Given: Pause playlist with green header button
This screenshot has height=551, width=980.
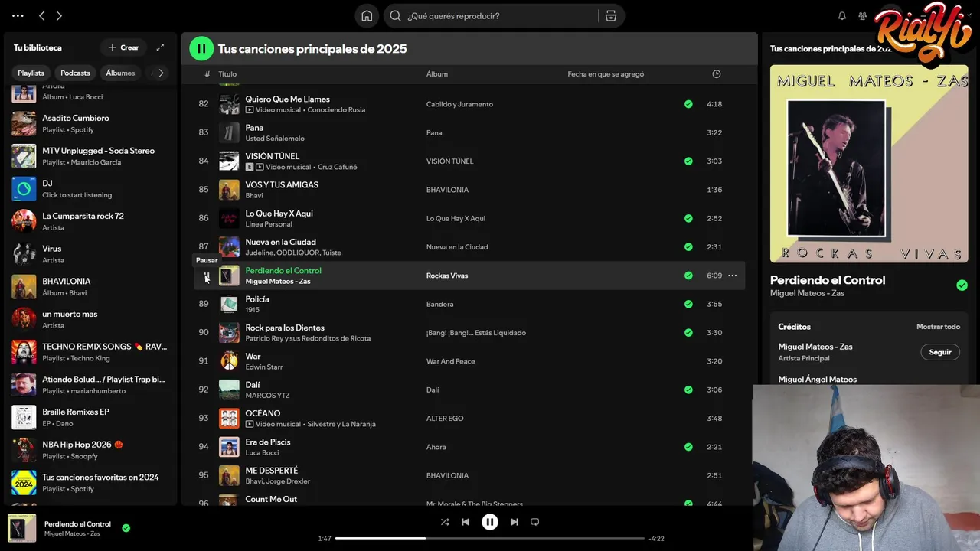Looking at the screenshot, I should 201,49.
